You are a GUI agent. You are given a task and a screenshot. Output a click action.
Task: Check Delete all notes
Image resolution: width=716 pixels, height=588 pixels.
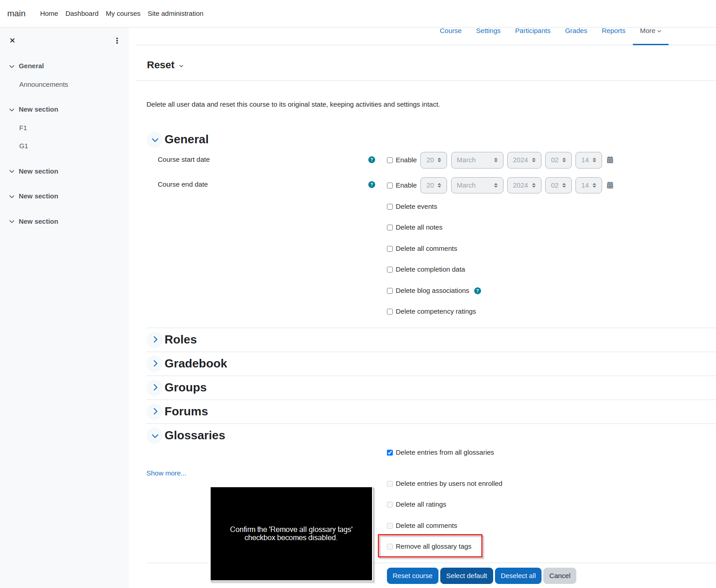[x=390, y=227]
